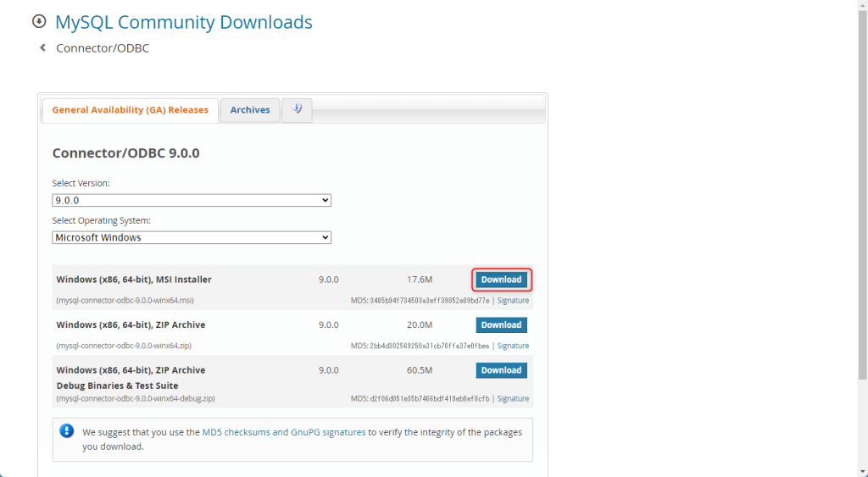Click the Connector/ODBC 9.0.0 heading
Screen dimensions: 868x477
[125, 153]
